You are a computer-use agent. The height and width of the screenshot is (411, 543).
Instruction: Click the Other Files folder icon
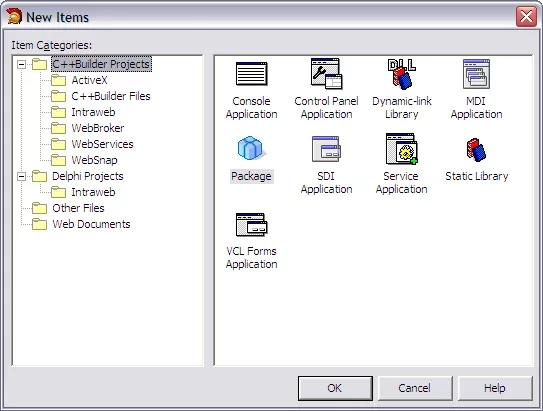click(39, 208)
